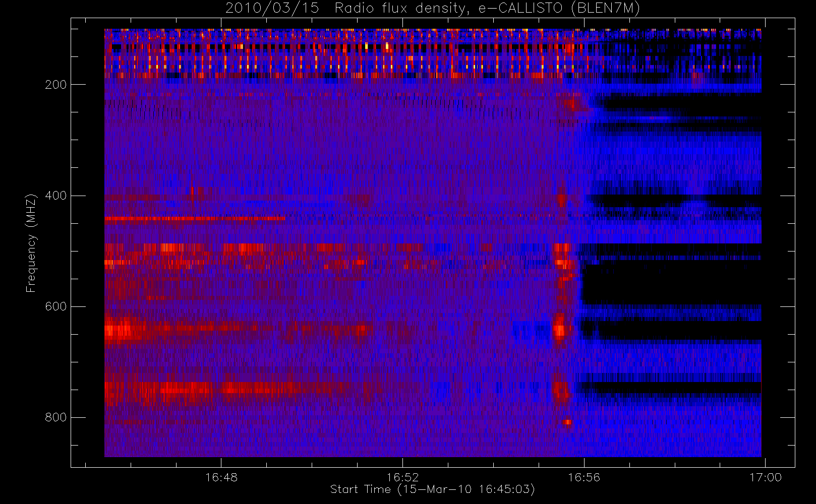
Task: Click the 600 frequency tick label
Action: [x=55, y=306]
